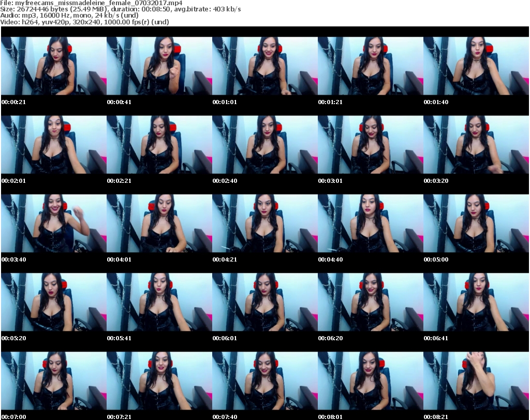Screen dimensions: 530x420
Task: Open the frame stamped 00:03:01
Action: [x=371, y=144]
